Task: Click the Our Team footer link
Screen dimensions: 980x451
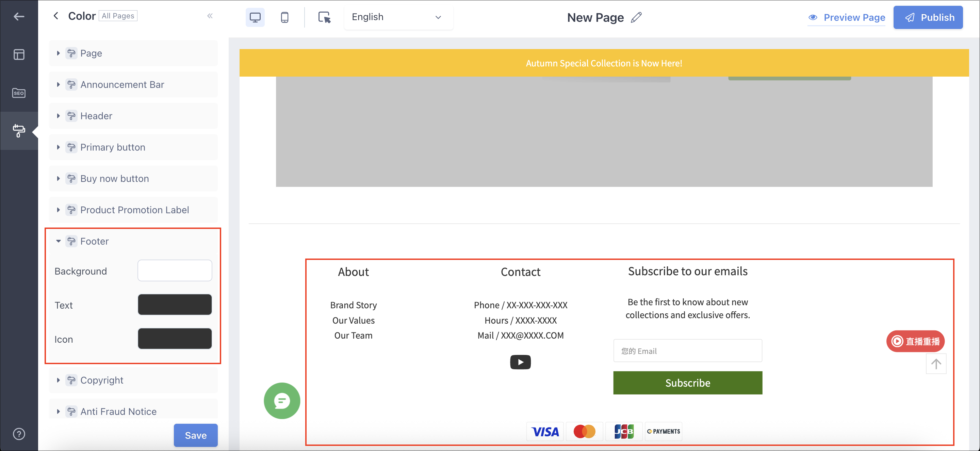Action: tap(354, 336)
